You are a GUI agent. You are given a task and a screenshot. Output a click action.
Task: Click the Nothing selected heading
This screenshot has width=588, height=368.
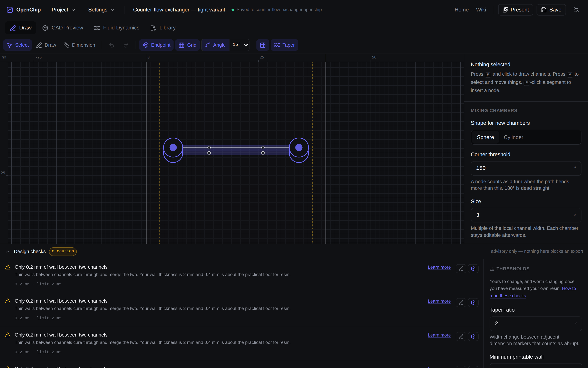490,64
